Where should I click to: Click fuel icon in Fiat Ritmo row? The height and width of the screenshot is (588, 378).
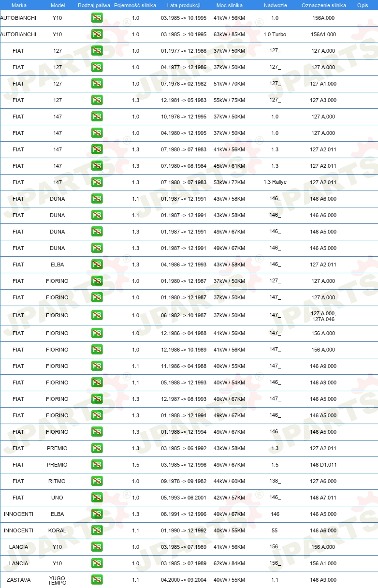coord(97,481)
